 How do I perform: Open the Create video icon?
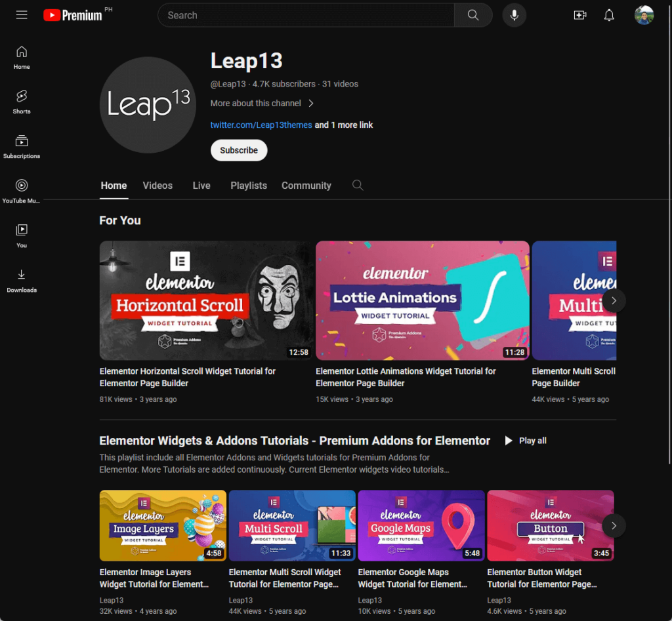[580, 14]
